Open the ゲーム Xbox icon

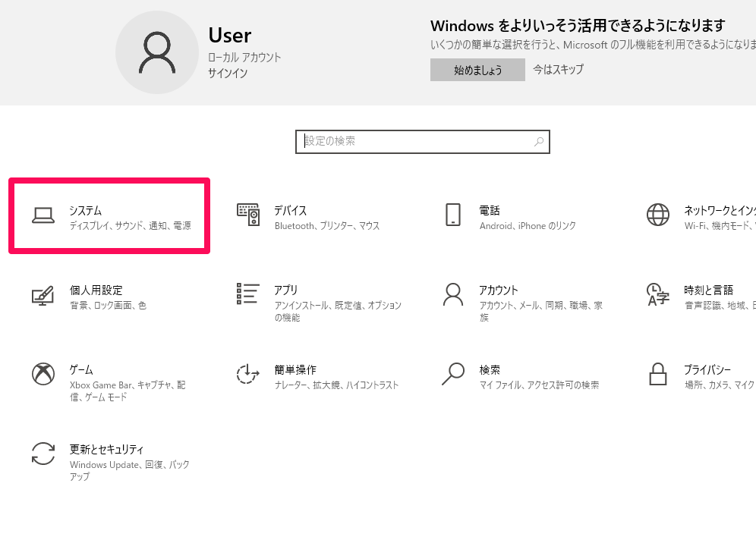[43, 374]
